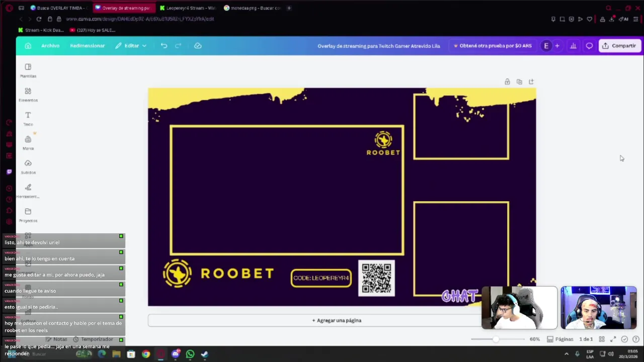Click the '1 de 1' page counter
This screenshot has width=644, height=362.
(586, 339)
